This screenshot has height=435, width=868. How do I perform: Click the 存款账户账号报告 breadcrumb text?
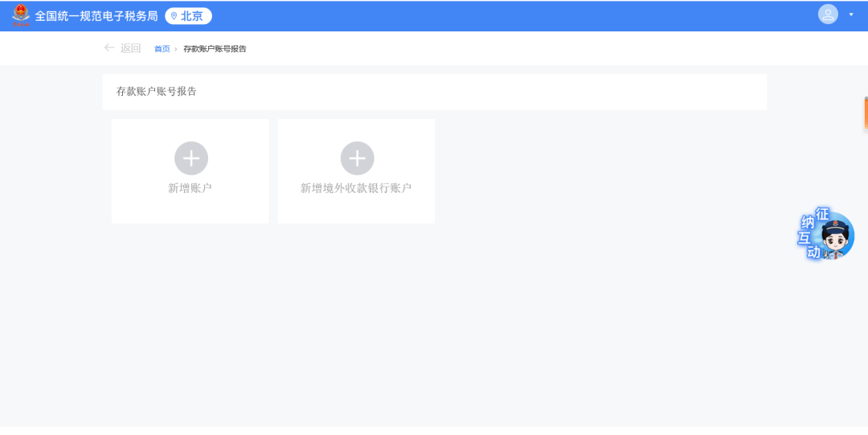(x=215, y=49)
